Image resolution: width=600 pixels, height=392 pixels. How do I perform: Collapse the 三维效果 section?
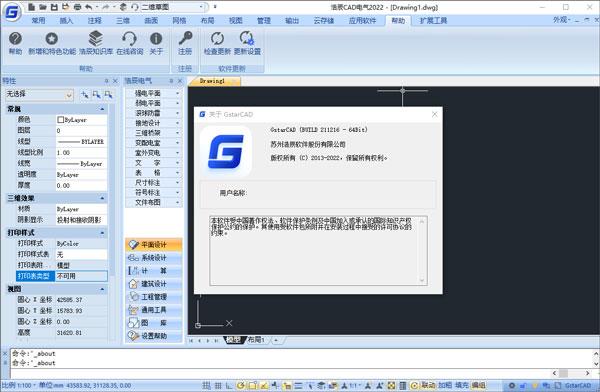tap(102, 198)
